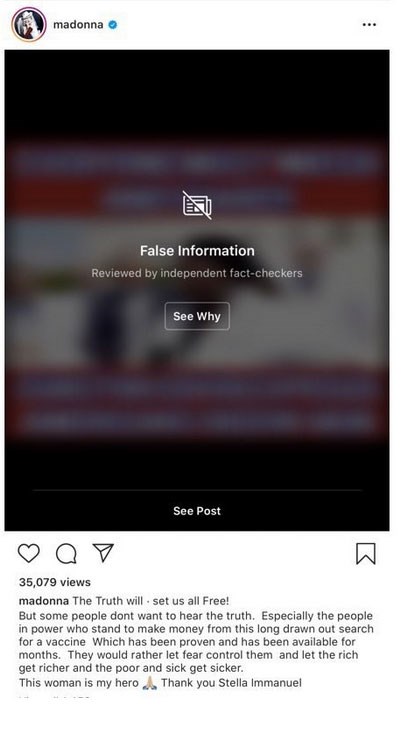Click the crossed-out news False Information icon
This screenshot has height=731, width=415.
click(x=197, y=205)
